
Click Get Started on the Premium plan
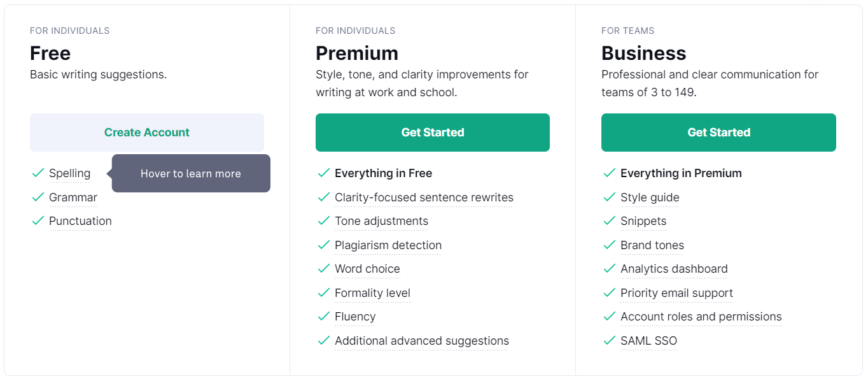point(432,132)
